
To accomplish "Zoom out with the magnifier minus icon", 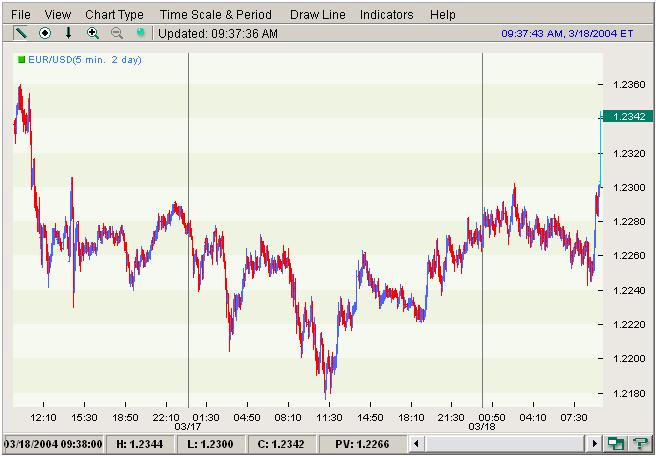I will coord(117,33).
